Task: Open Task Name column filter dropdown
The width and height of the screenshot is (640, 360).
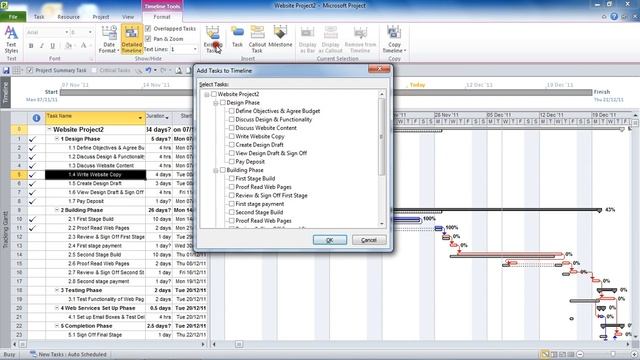Action: [x=140, y=118]
